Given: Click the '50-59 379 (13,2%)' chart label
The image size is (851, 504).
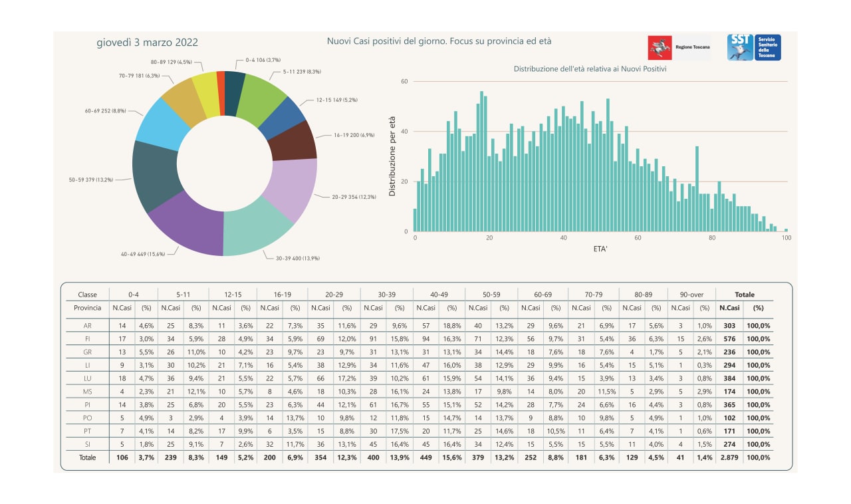Looking at the screenshot, I should (x=90, y=180).
